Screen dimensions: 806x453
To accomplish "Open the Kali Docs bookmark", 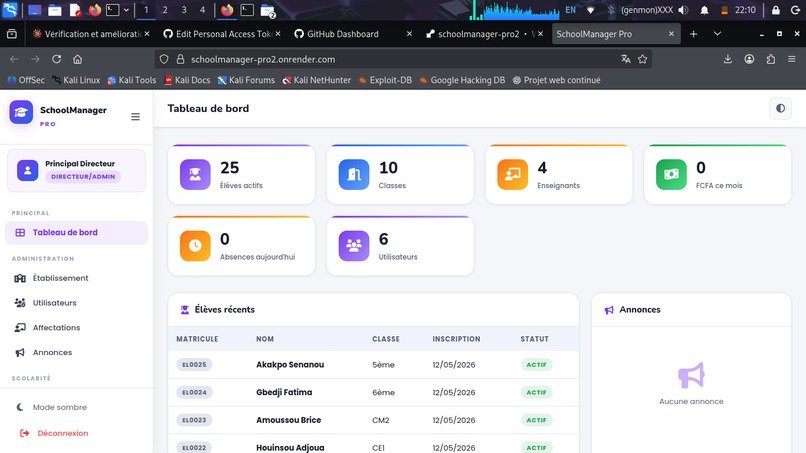I will 187,80.
